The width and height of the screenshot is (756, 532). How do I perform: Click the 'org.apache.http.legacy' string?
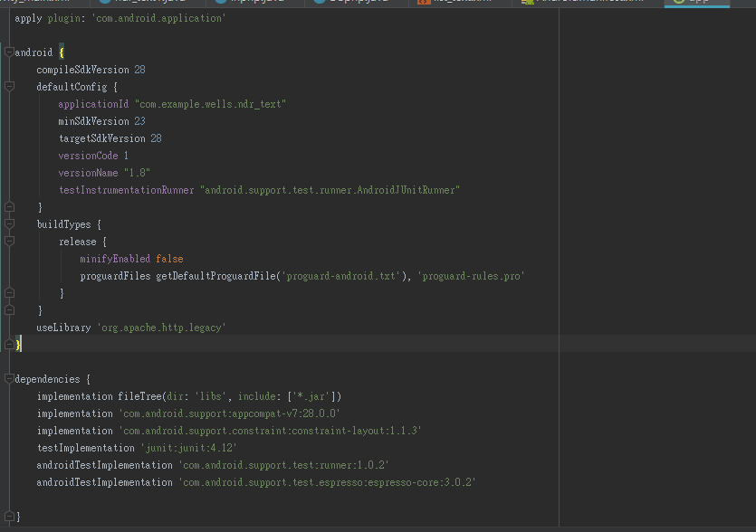161,328
